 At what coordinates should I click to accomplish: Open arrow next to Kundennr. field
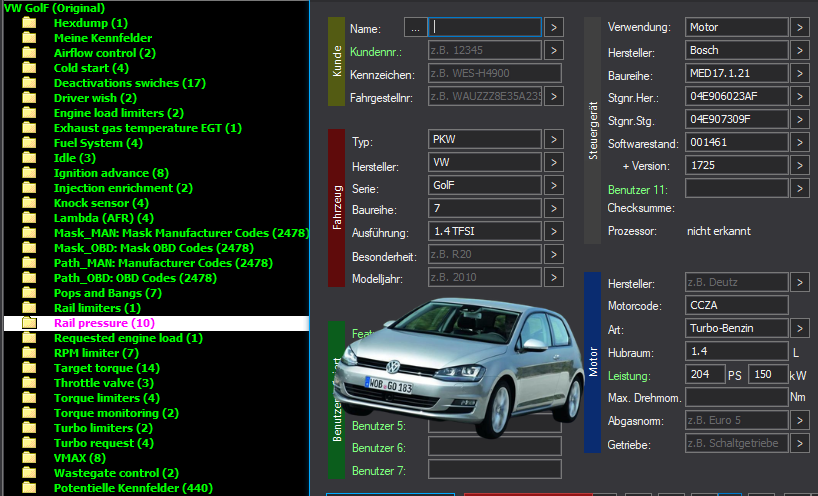tap(554, 51)
